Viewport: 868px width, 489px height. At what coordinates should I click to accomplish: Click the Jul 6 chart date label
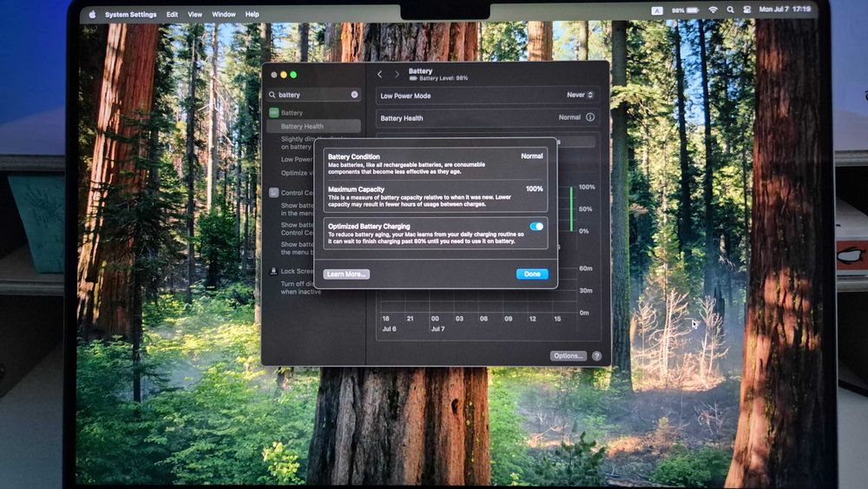pyautogui.click(x=389, y=329)
